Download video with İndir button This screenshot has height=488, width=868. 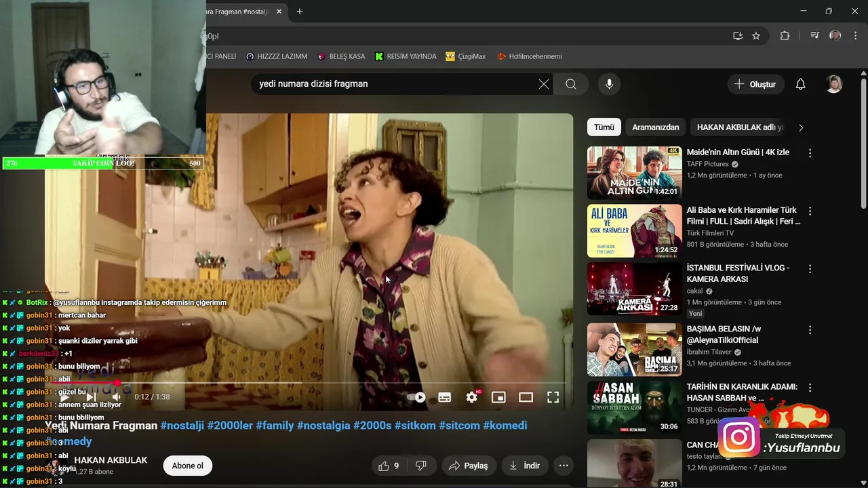pyautogui.click(x=524, y=466)
